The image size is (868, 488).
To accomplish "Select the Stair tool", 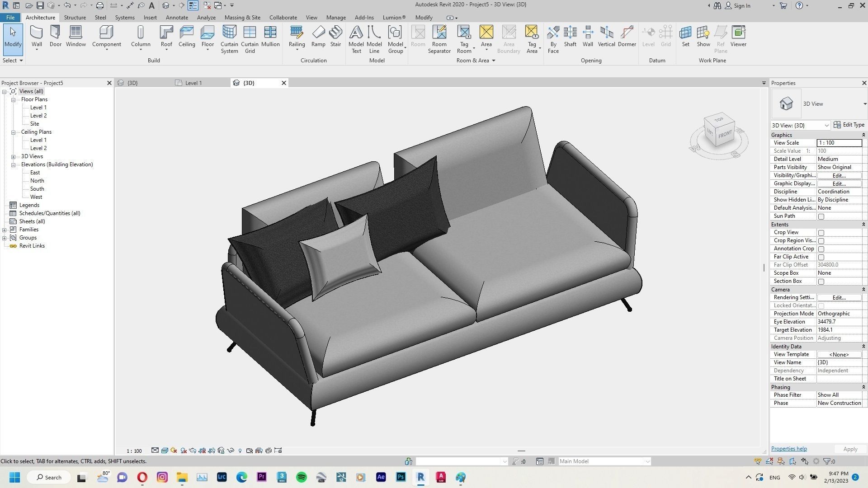I will [335, 36].
